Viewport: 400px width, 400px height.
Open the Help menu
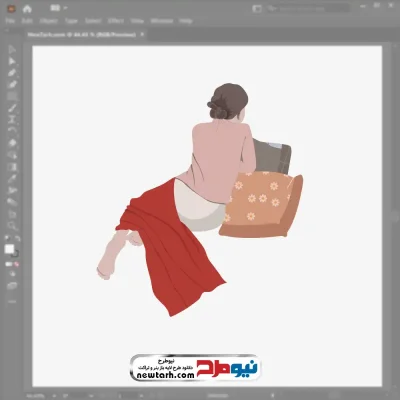(186, 21)
